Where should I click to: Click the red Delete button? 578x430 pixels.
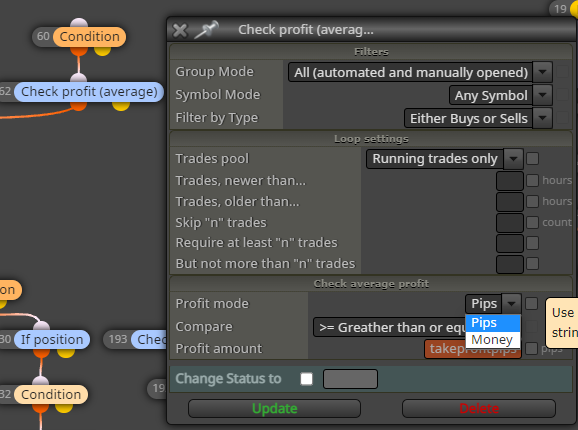point(479,409)
